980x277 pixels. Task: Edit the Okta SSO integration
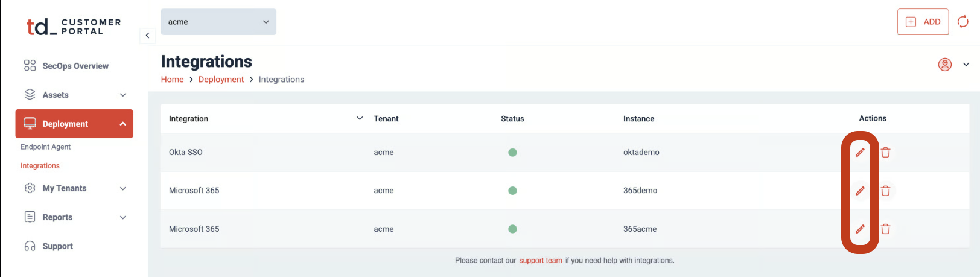tap(860, 153)
